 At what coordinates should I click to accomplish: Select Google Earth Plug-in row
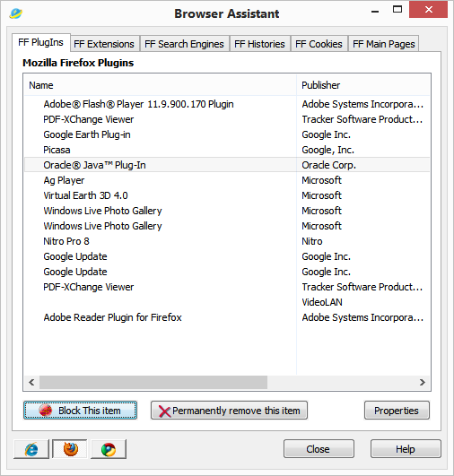227,134
